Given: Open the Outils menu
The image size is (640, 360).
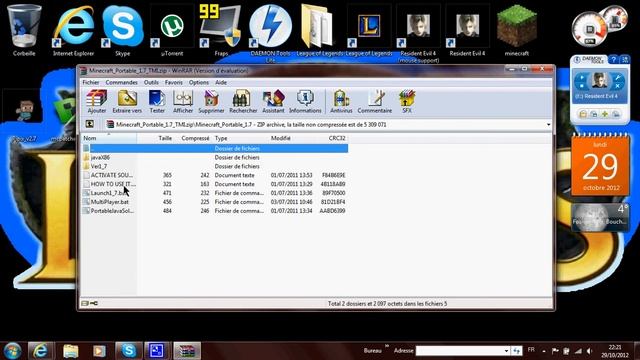Looking at the screenshot, I should coord(151,82).
